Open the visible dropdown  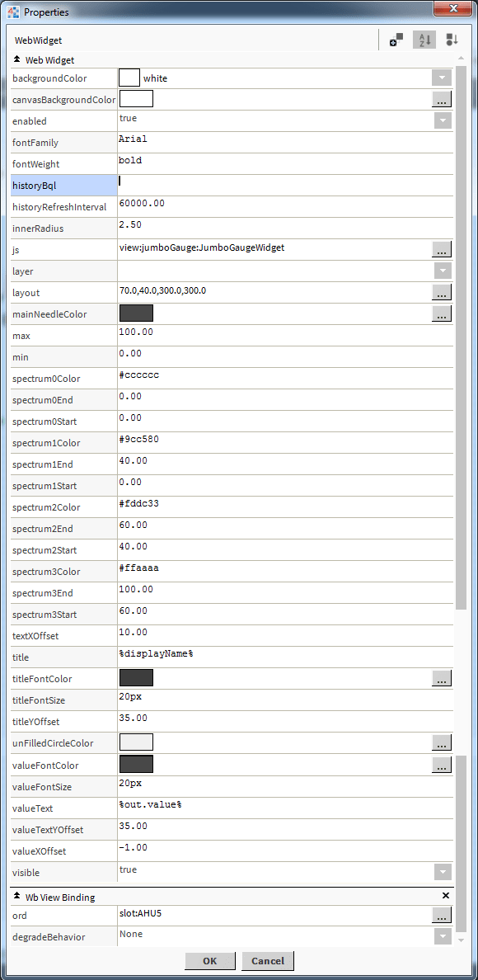point(443,873)
